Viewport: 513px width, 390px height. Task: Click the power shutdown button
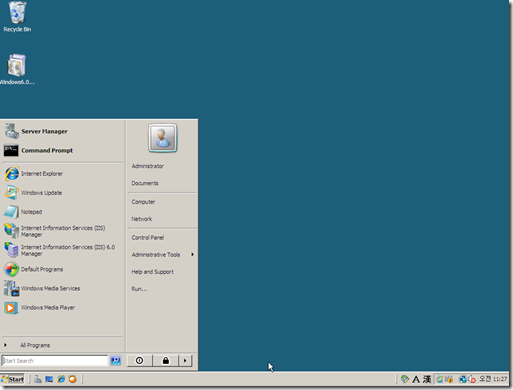(x=140, y=360)
